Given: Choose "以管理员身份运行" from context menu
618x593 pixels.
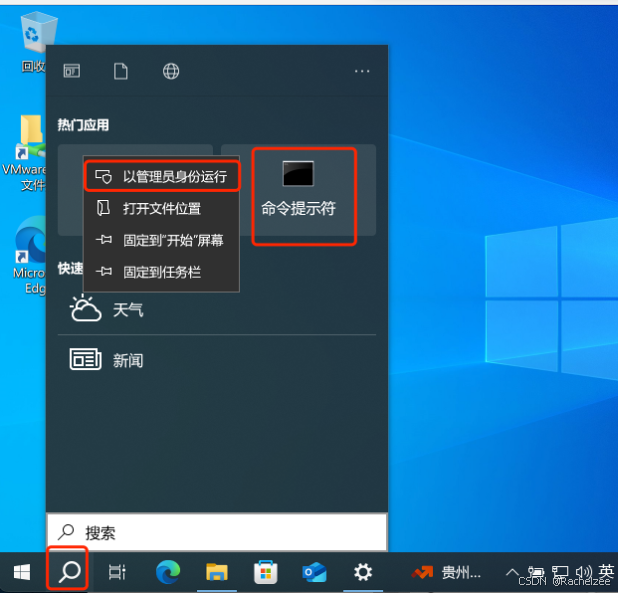Looking at the screenshot, I should click(x=162, y=177).
